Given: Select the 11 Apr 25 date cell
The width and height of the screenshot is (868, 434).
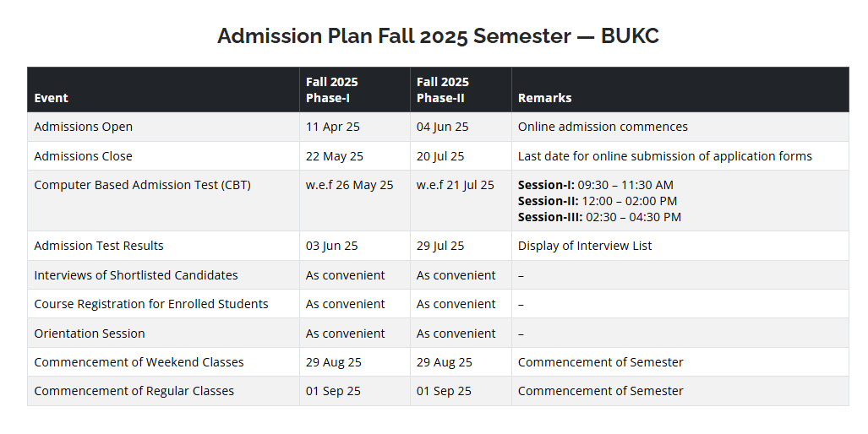Looking at the screenshot, I should pos(333,127).
